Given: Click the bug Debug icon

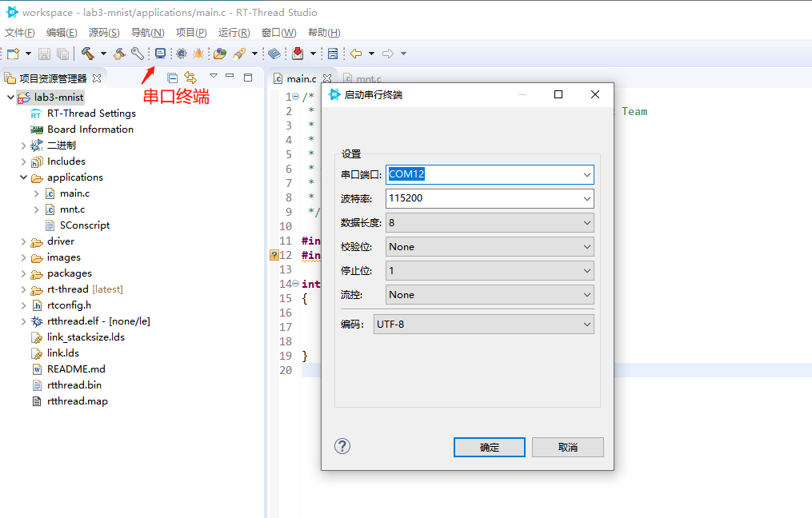Looking at the screenshot, I should (x=198, y=54).
